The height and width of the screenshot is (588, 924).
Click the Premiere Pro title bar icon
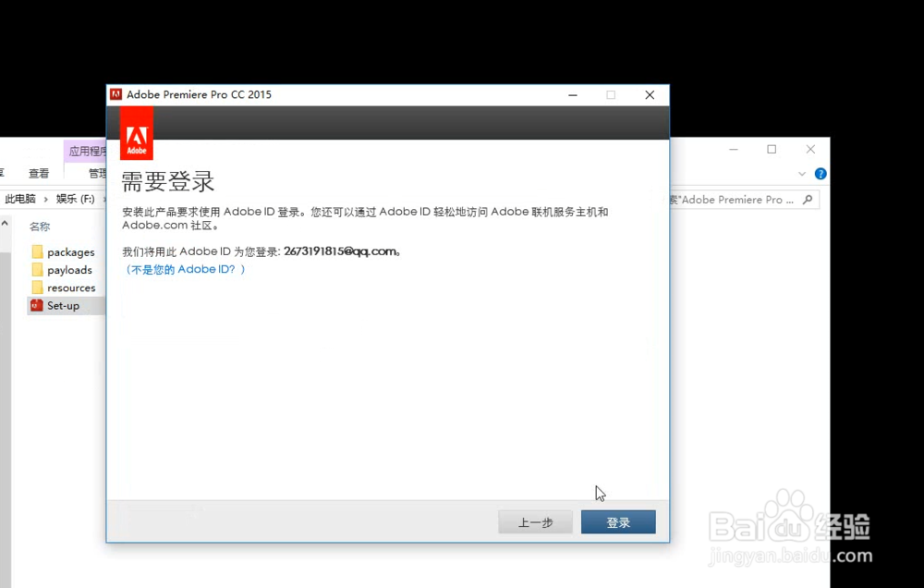coord(116,94)
